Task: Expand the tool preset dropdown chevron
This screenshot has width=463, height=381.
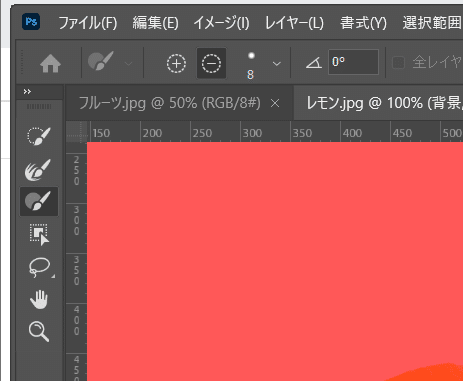Action: pos(128,63)
